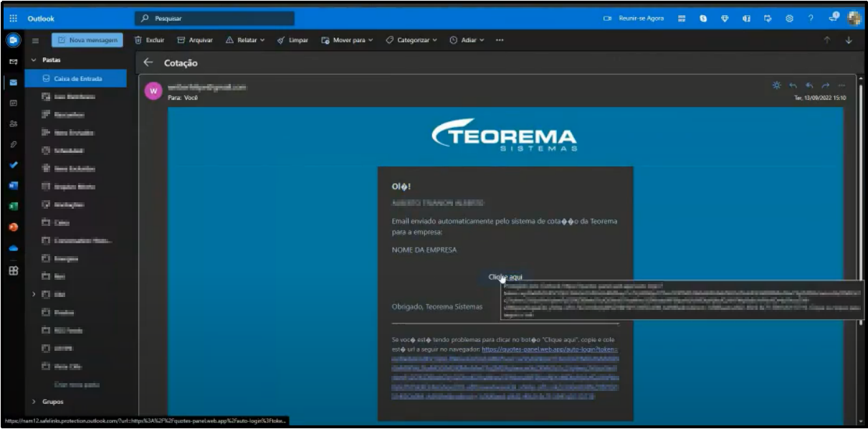This screenshot has height=429, width=868.
Task: Open the account profile picture
Action: pos(854,19)
